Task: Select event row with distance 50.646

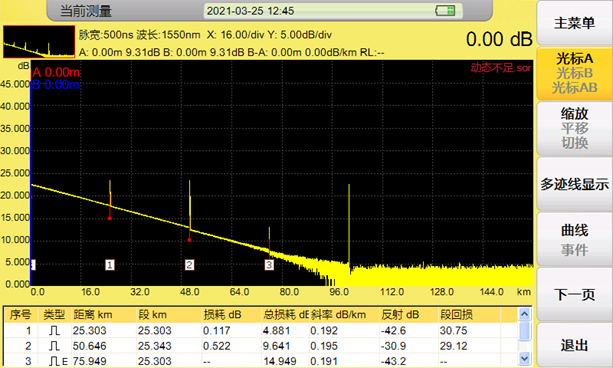Action: pyautogui.click(x=261, y=346)
